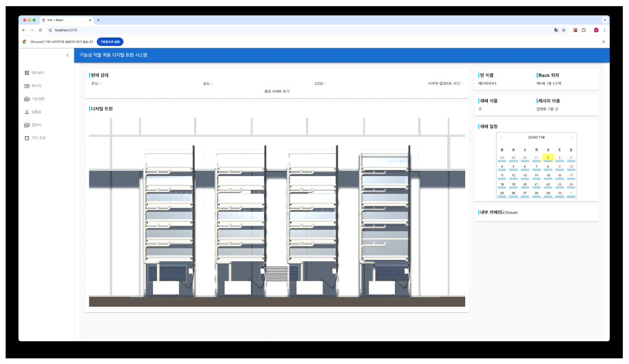Go to next month in calendar
Screen dimensions: 629x364
pyautogui.click(x=571, y=138)
